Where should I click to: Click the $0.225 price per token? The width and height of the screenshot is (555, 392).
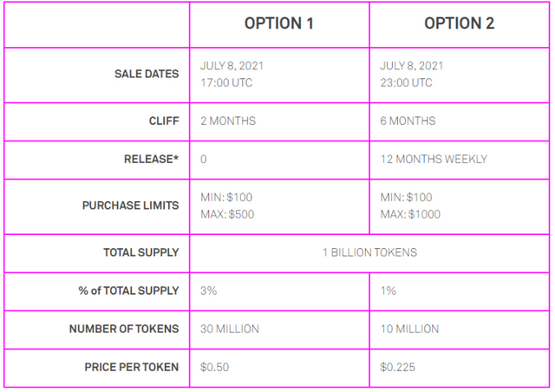point(397,367)
